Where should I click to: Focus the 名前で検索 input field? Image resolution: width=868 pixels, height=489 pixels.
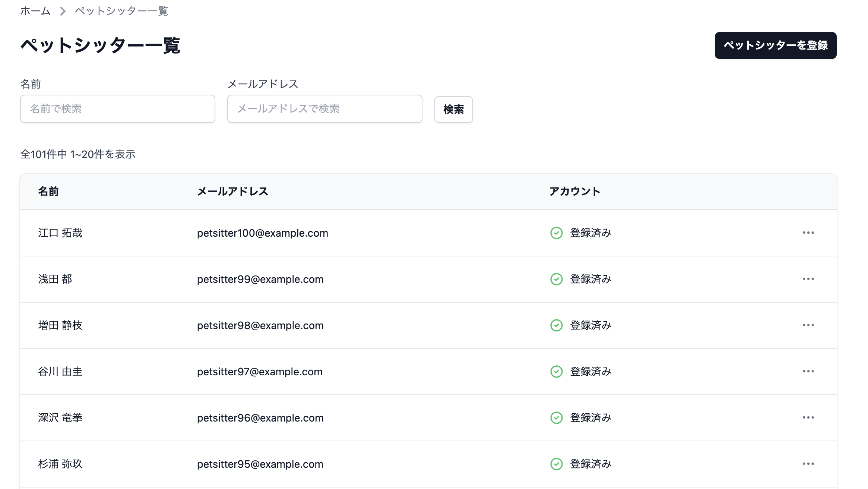click(117, 109)
